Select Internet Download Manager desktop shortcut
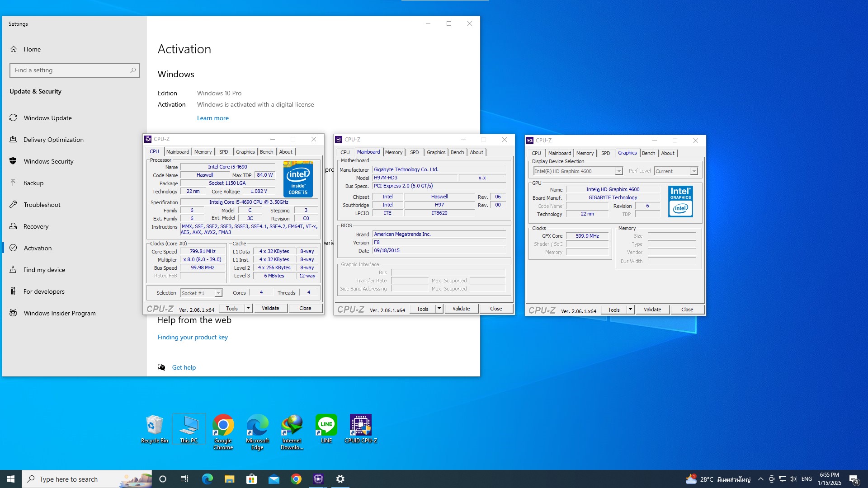The image size is (868, 488). coord(292,432)
